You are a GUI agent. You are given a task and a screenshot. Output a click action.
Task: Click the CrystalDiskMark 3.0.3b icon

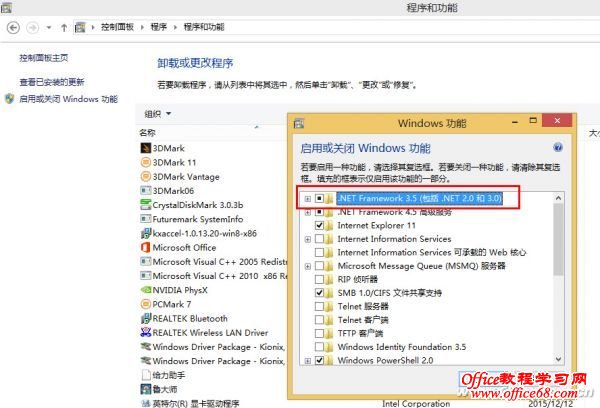coord(145,205)
